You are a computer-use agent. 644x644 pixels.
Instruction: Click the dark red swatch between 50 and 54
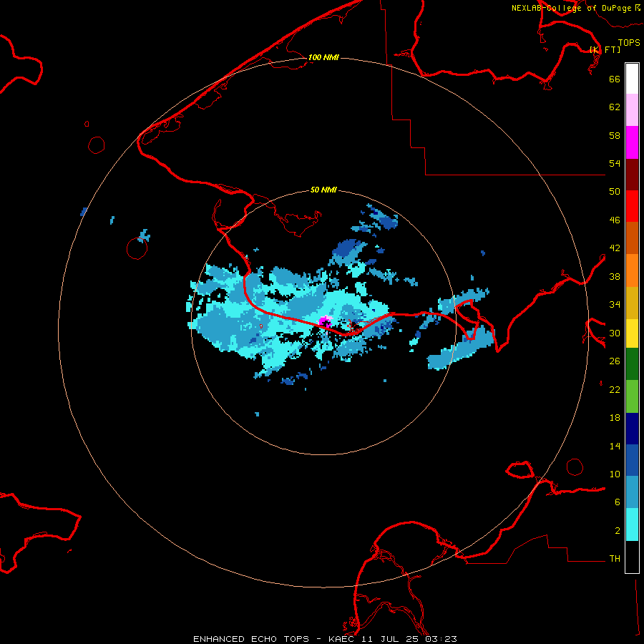[632, 175]
